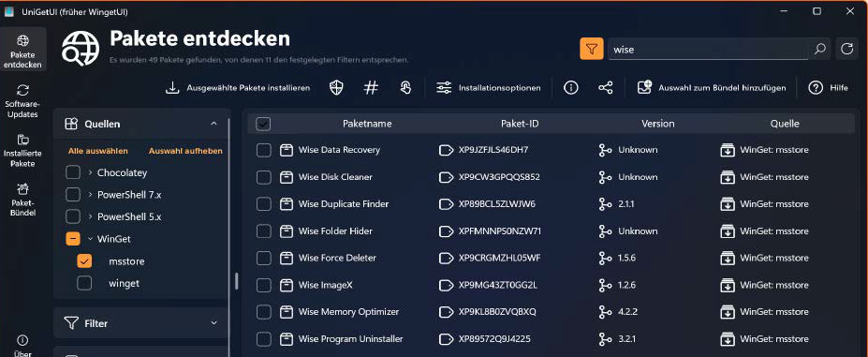Image resolution: width=868 pixels, height=357 pixels.
Task: Open Installationsoptionen
Action: point(488,87)
